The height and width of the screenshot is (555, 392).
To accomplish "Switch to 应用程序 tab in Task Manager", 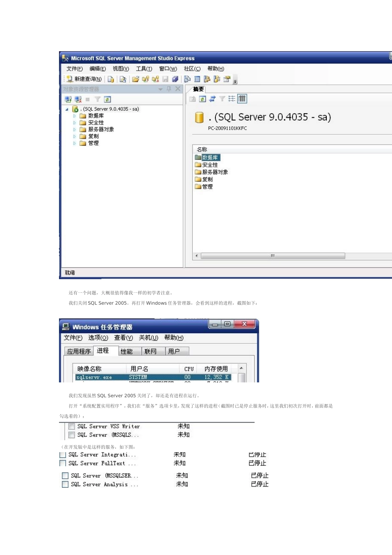I will 79,351.
